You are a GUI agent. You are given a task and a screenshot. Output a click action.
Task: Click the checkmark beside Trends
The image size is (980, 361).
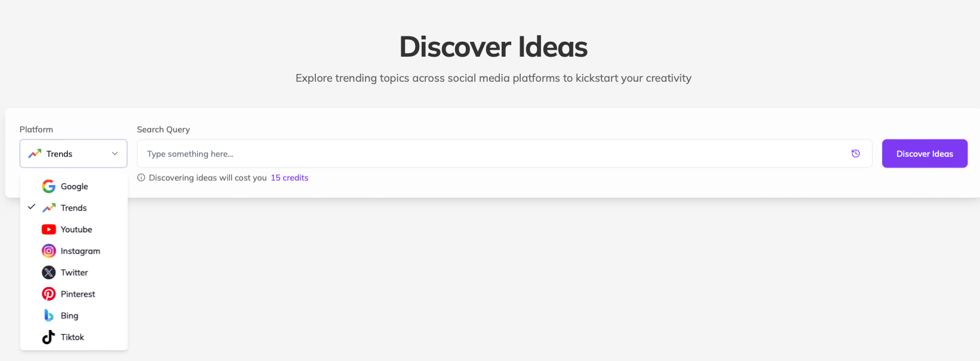tap(32, 207)
